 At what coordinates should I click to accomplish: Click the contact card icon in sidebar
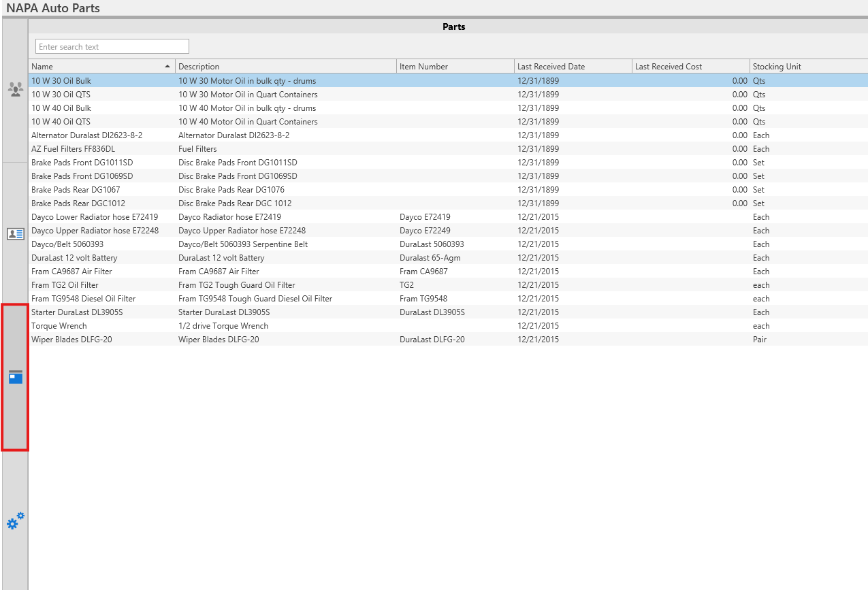coord(15,234)
